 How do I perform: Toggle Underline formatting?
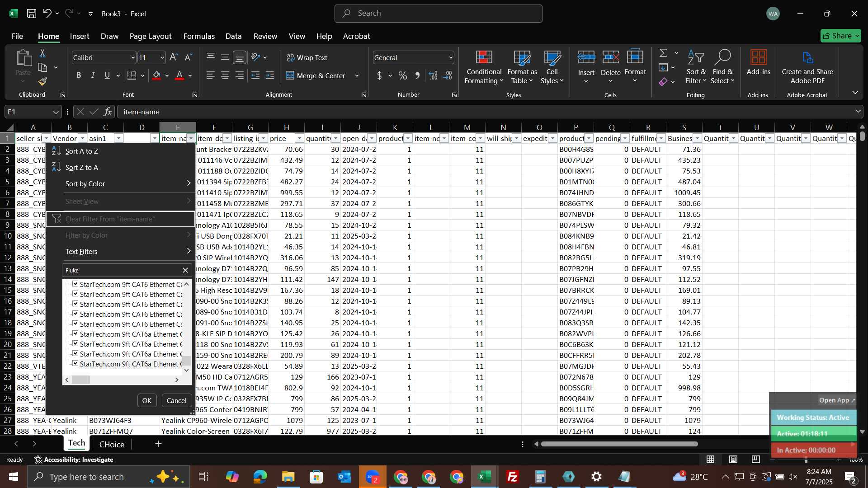pyautogui.click(x=107, y=75)
